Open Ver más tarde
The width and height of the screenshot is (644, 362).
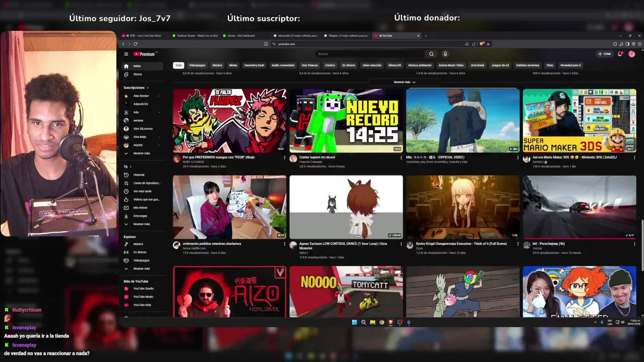(x=142, y=191)
